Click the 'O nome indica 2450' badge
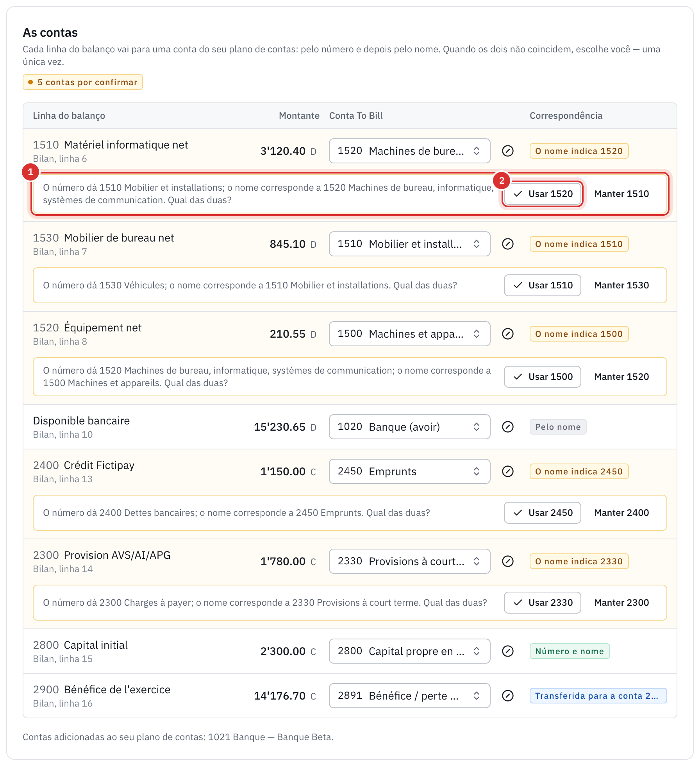This screenshot has height=766, width=700. tap(579, 471)
